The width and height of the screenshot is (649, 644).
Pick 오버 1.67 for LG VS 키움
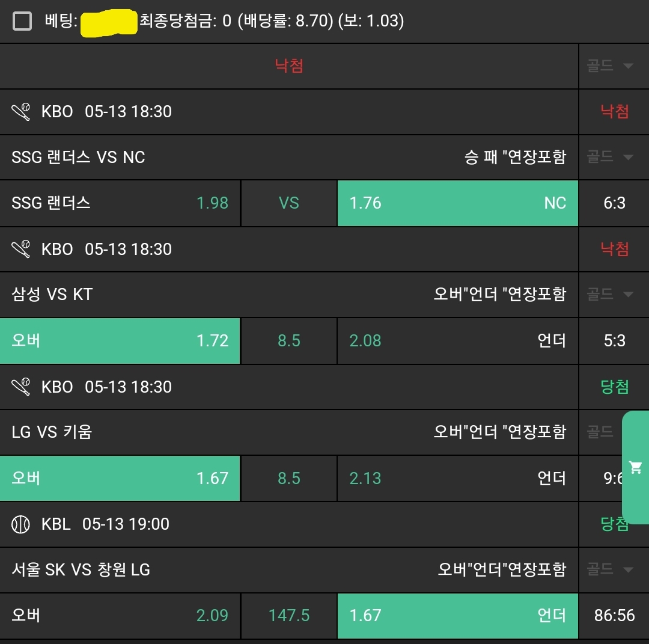120,479
